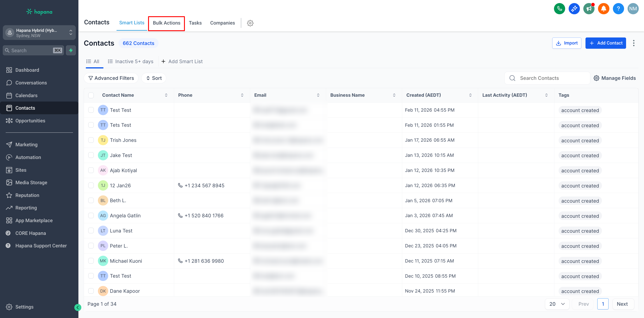The image size is (644, 318).
Task: Select all contacts with header checkbox
Action: tap(91, 95)
